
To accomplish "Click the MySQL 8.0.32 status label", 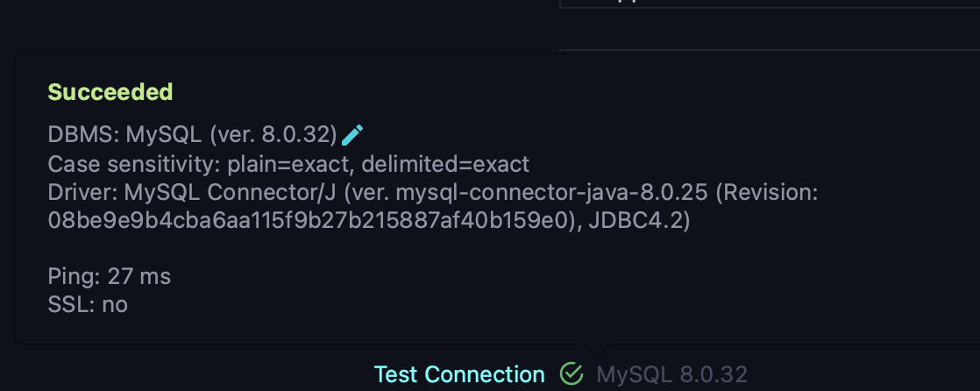I will (x=671, y=374).
